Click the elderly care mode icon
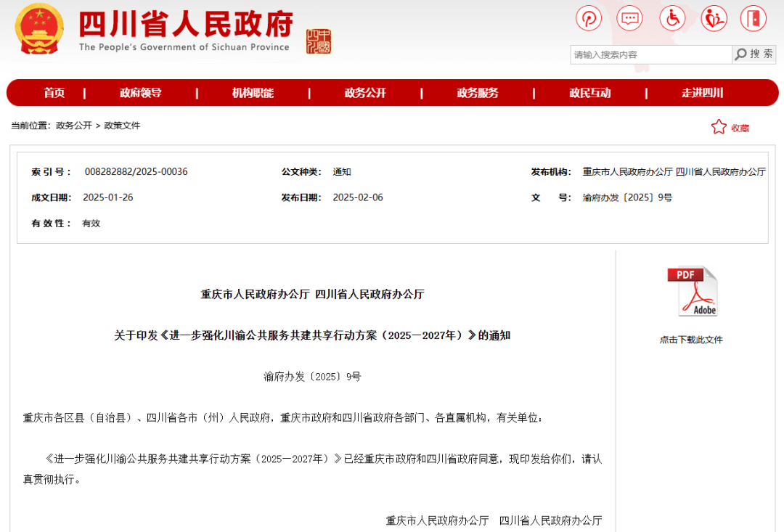Screen dimensions: 784x532 pyautogui.click(x=714, y=18)
